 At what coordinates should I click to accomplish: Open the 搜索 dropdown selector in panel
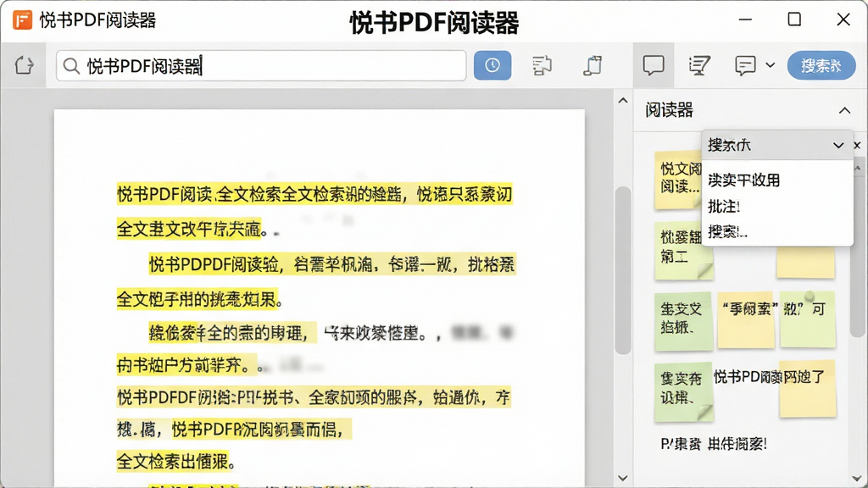click(776, 145)
